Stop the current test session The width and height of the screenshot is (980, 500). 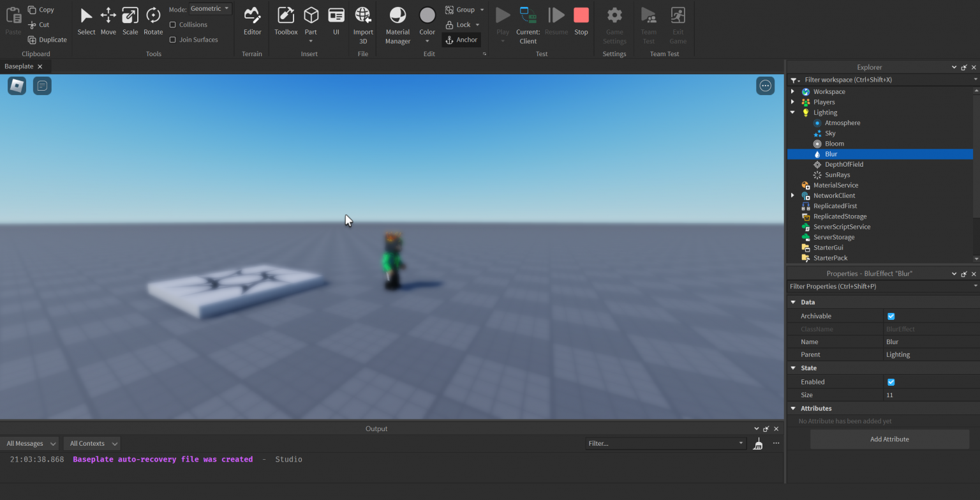pos(581,21)
